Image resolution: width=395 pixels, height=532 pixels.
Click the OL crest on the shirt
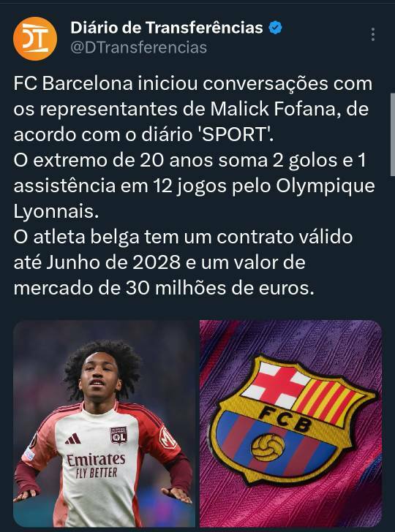pos(118,436)
